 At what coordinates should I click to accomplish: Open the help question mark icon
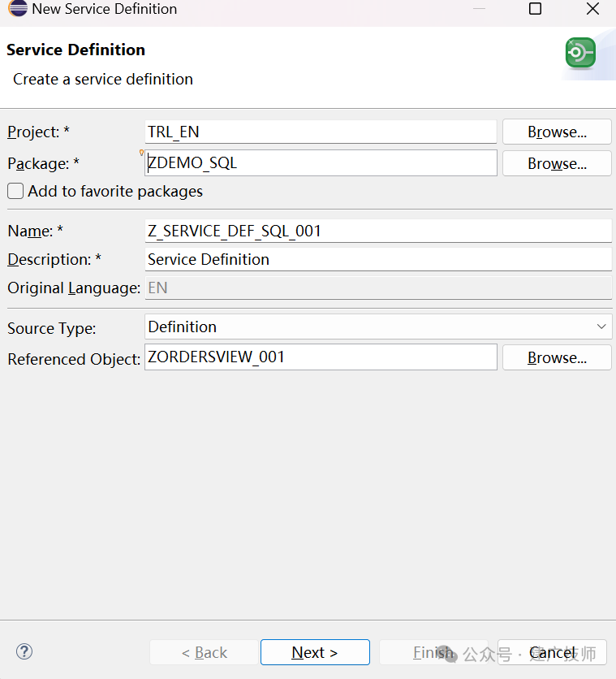click(24, 651)
